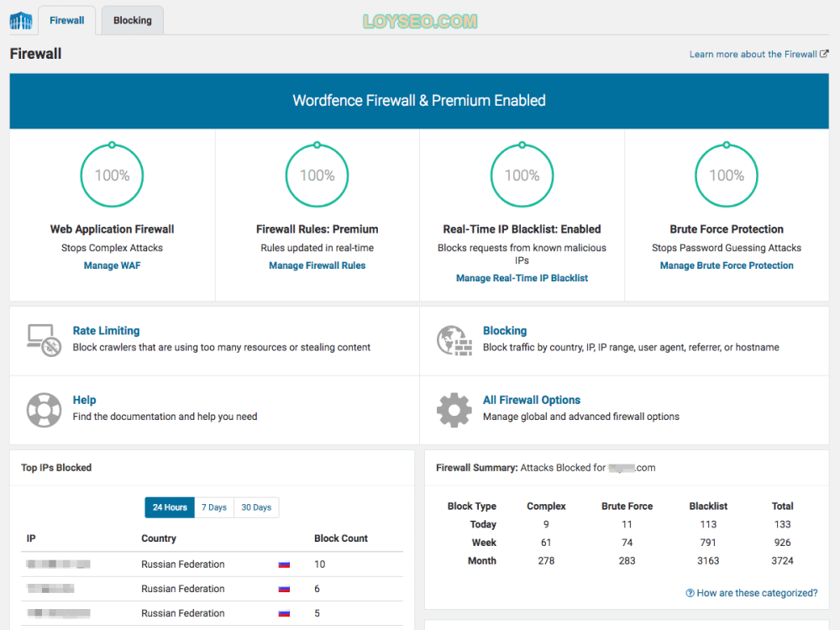Click the blurred IP in block count 10 row
Screen dimensions: 840x630
(x=59, y=564)
